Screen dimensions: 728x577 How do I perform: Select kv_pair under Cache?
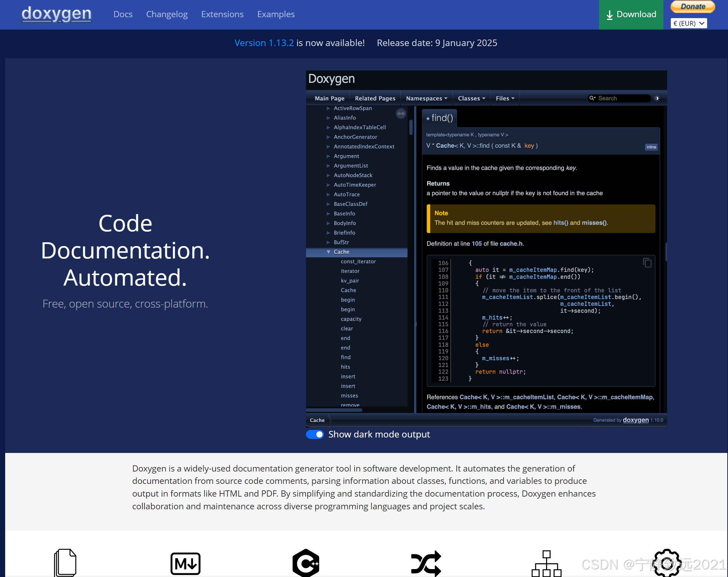click(x=350, y=281)
